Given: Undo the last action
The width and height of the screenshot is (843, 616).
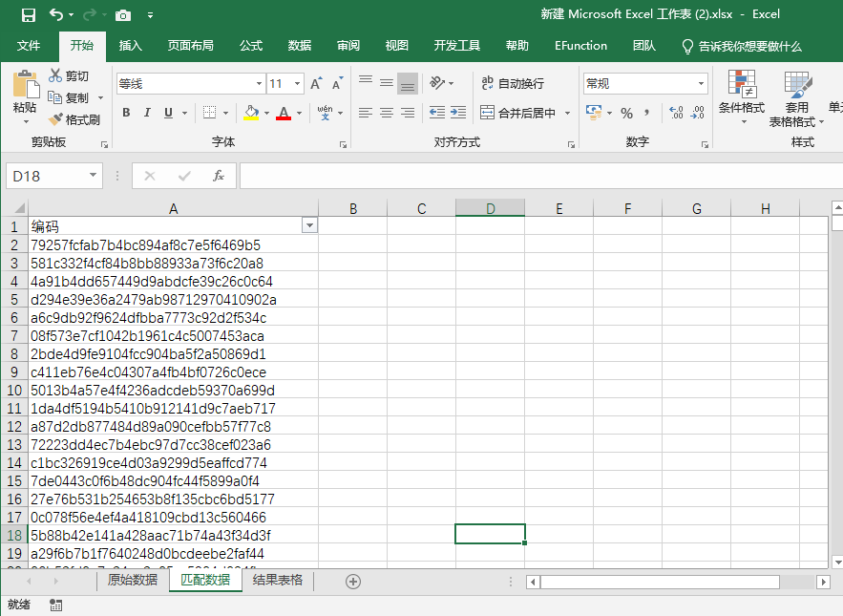Looking at the screenshot, I should [56, 14].
